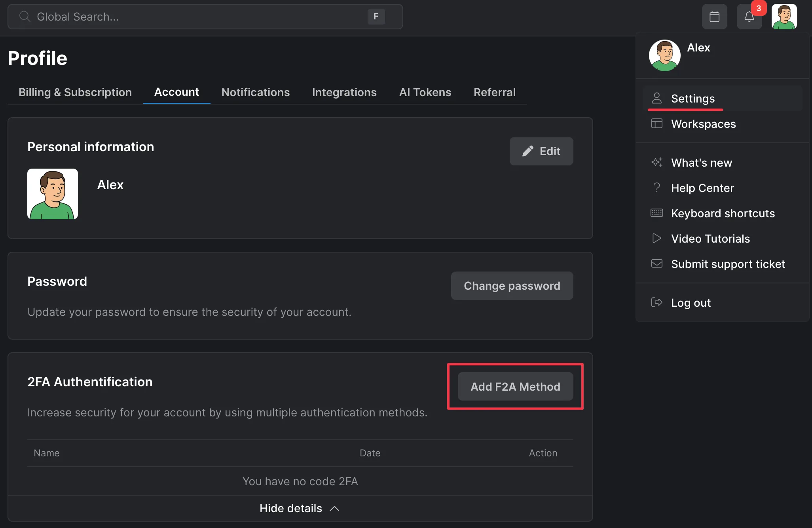Click the Submit support ticket envelope icon
The height and width of the screenshot is (528, 812).
pyautogui.click(x=656, y=264)
